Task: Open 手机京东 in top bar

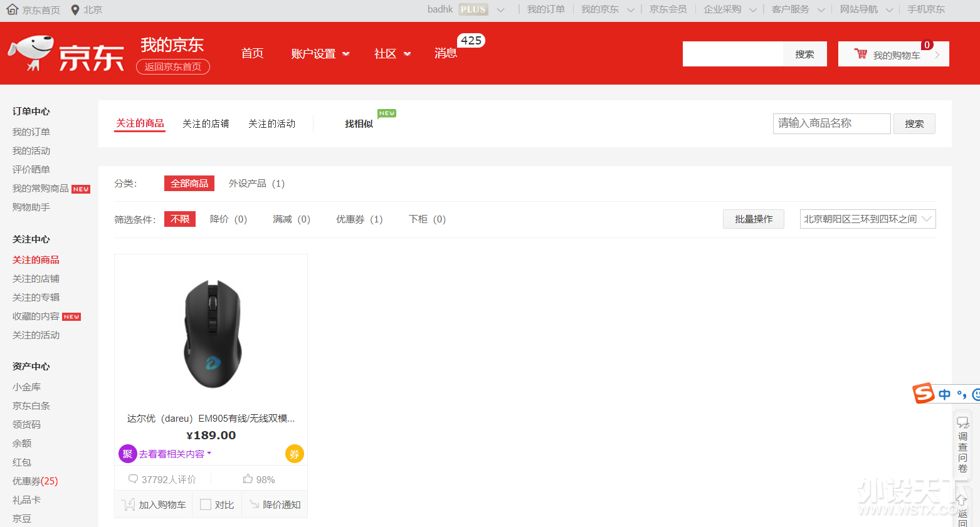Action: click(926, 9)
